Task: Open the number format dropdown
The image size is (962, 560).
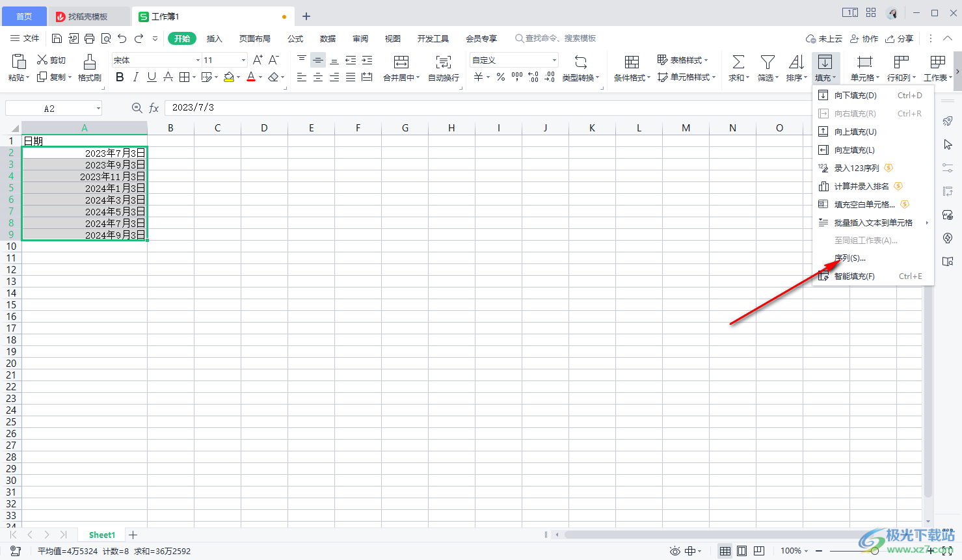Action: click(x=554, y=60)
